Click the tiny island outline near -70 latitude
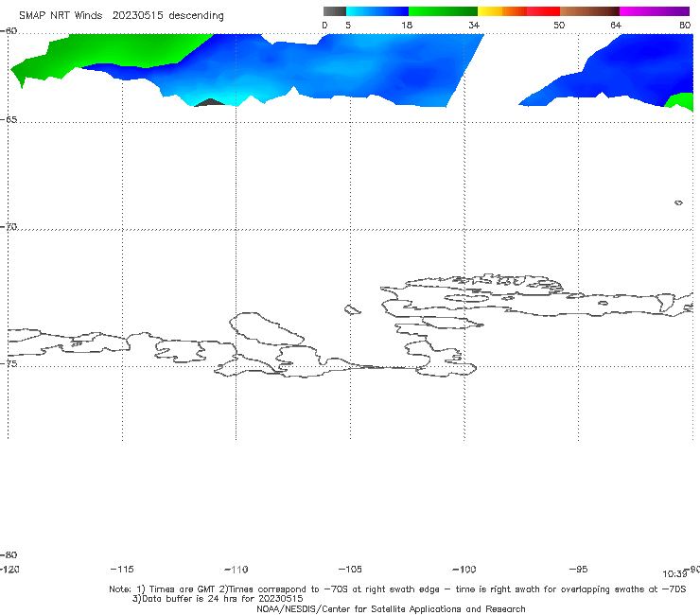The height and width of the screenshot is (615, 700). (x=678, y=202)
